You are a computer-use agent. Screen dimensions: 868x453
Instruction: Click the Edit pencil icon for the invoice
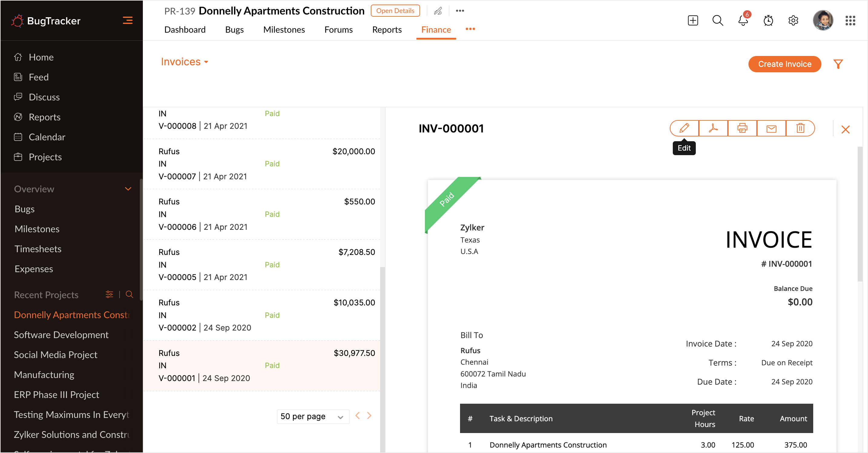684,128
